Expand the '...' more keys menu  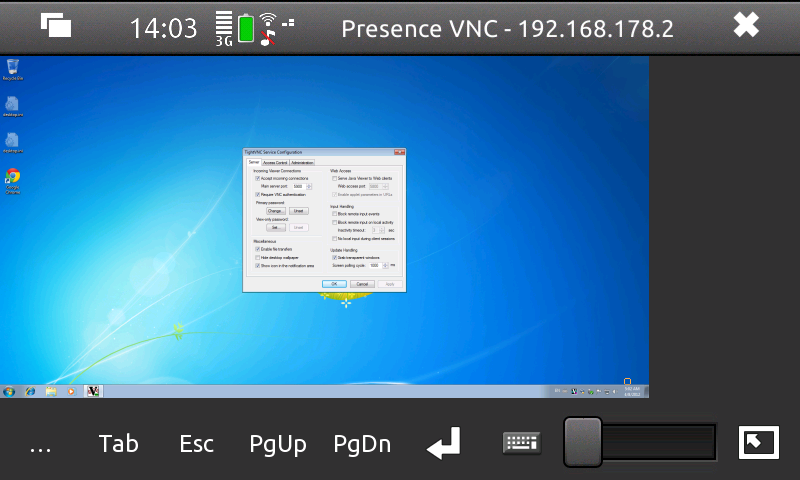[x=40, y=444]
